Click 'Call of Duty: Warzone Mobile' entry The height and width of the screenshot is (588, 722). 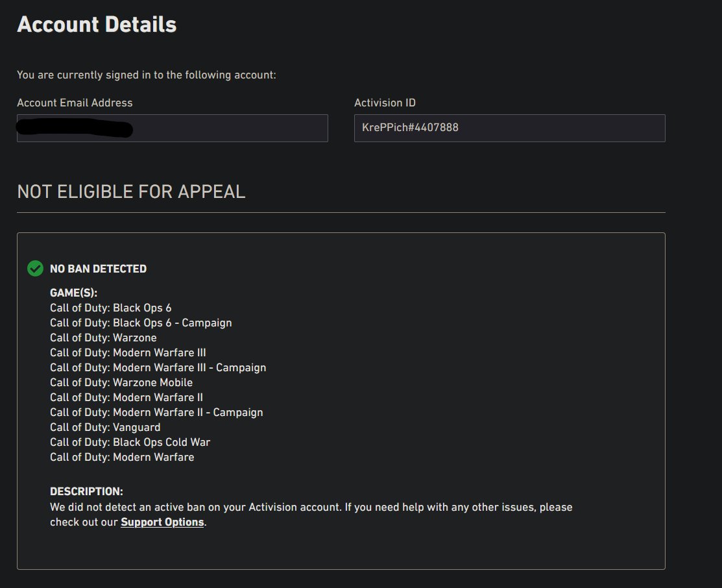[121, 382]
